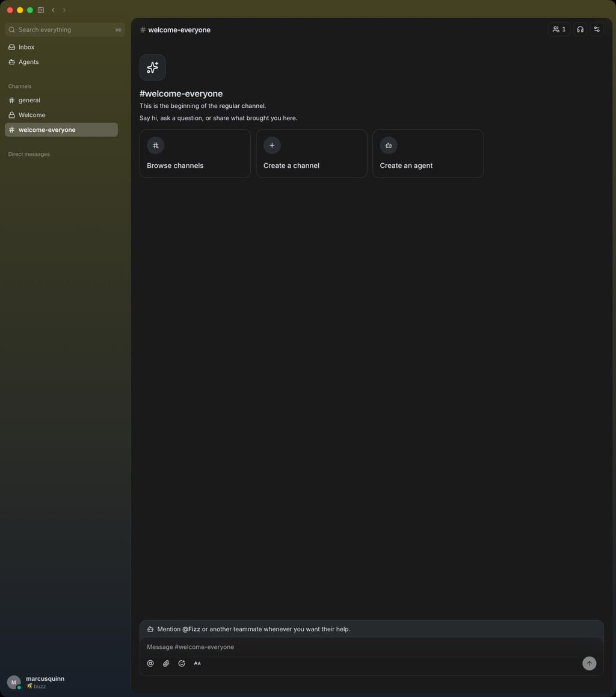Toggle the sidebar panel icon
This screenshot has width=616, height=697.
41,10
